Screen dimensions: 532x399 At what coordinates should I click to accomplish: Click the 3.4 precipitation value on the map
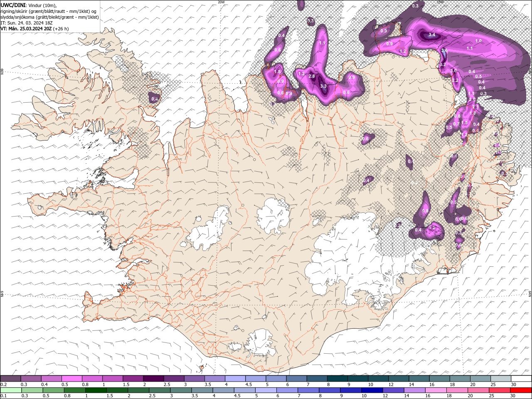432,35
